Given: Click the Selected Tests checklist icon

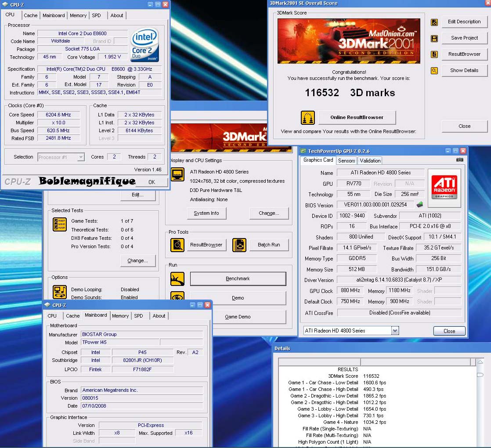Looking at the screenshot, I should click(59, 224).
